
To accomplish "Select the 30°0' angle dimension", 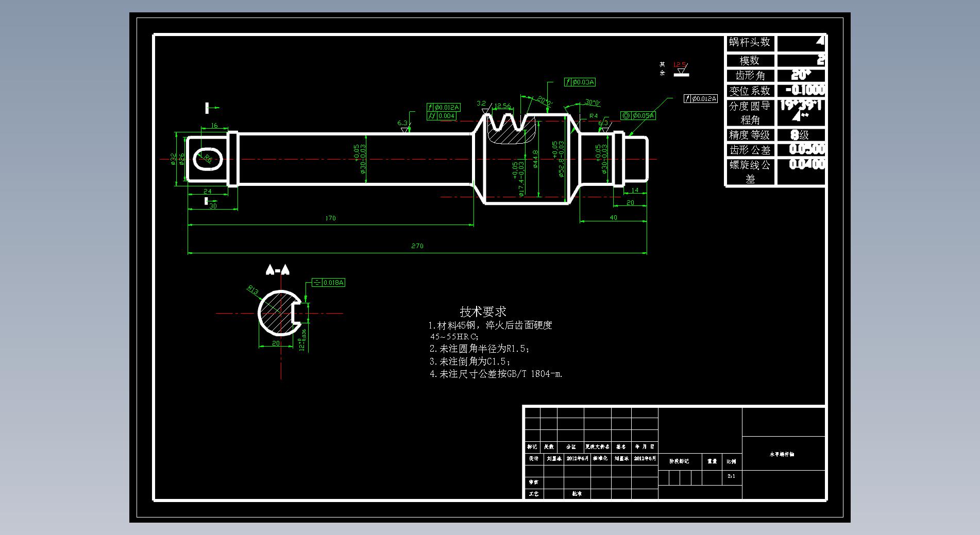I will [593, 102].
